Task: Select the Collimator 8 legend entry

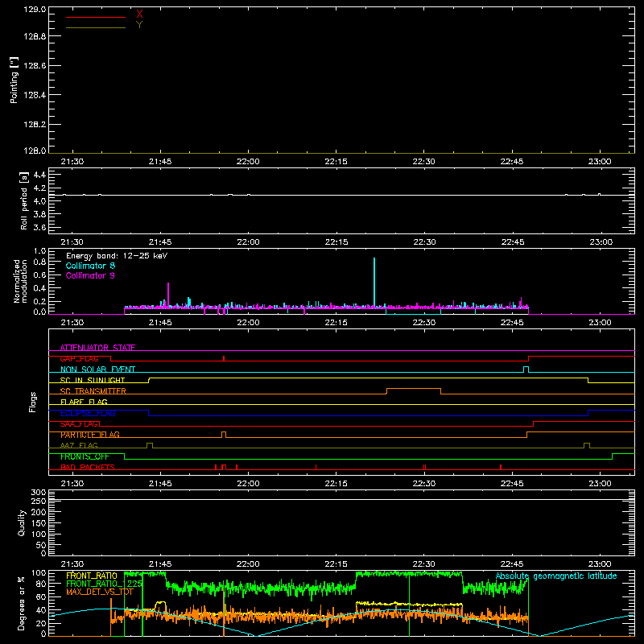Action: point(90,266)
